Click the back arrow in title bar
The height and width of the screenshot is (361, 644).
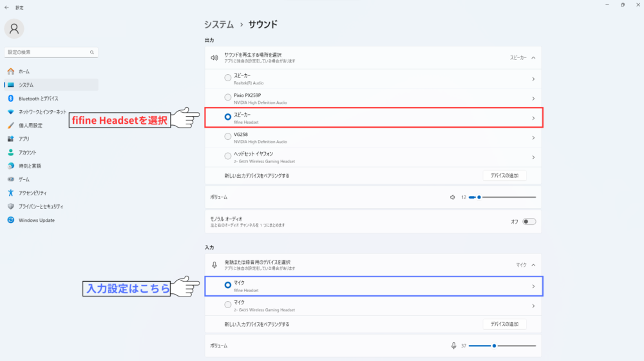[6, 7]
